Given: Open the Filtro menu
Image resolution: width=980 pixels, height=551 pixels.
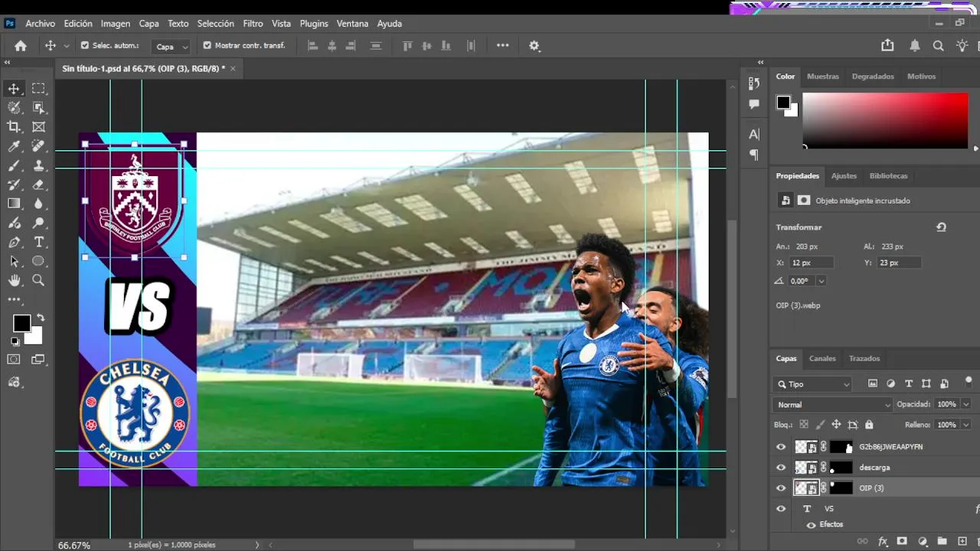Looking at the screenshot, I should (x=253, y=24).
